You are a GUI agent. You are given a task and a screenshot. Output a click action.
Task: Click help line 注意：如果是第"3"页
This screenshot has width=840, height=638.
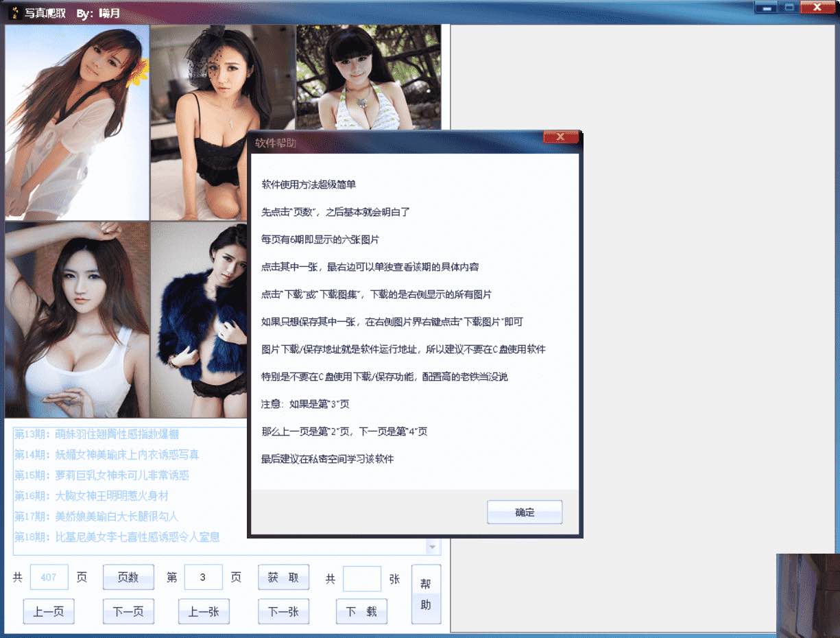point(305,404)
